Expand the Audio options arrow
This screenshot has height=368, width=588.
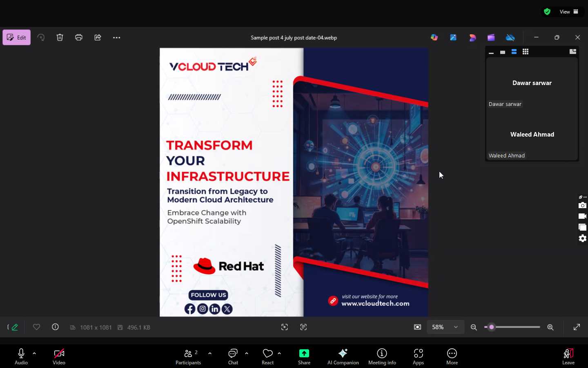[x=34, y=353]
